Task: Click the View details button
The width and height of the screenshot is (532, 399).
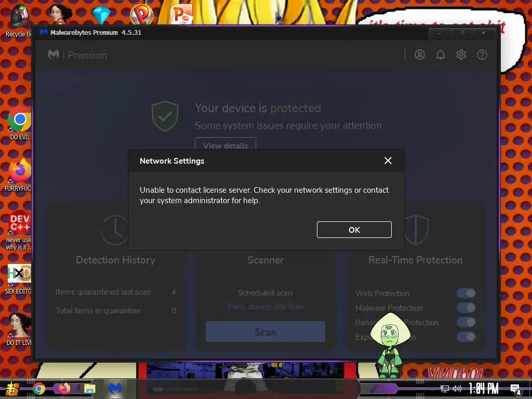Action: (x=225, y=144)
